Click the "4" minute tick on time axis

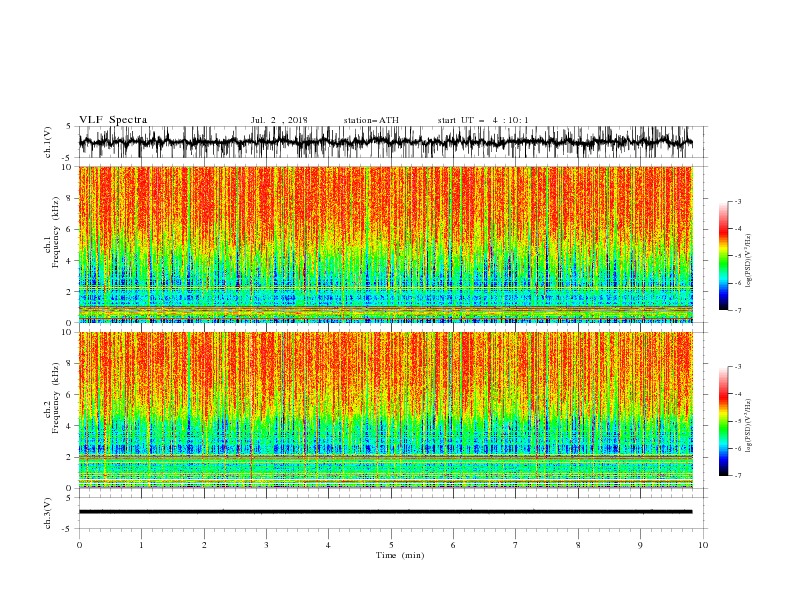tap(328, 545)
